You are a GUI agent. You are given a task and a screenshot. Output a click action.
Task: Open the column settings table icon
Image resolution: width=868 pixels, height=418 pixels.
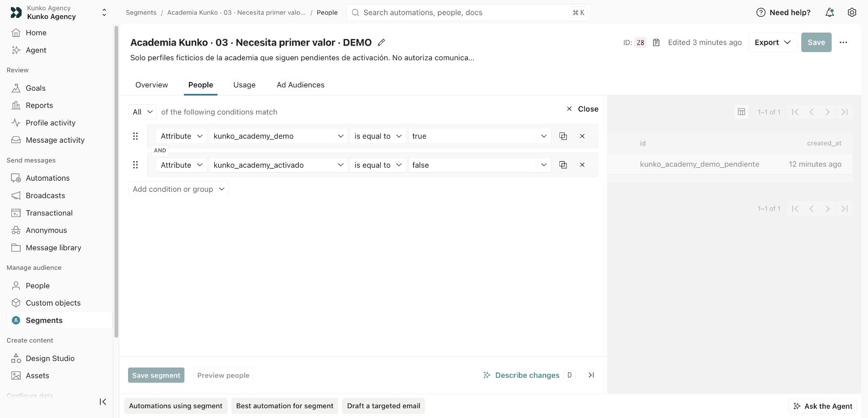(741, 112)
